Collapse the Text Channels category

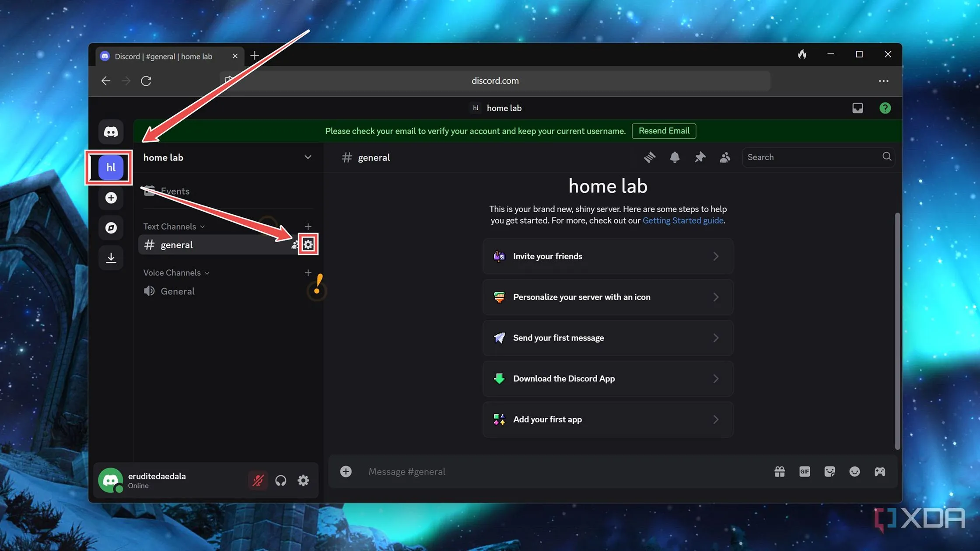point(173,227)
